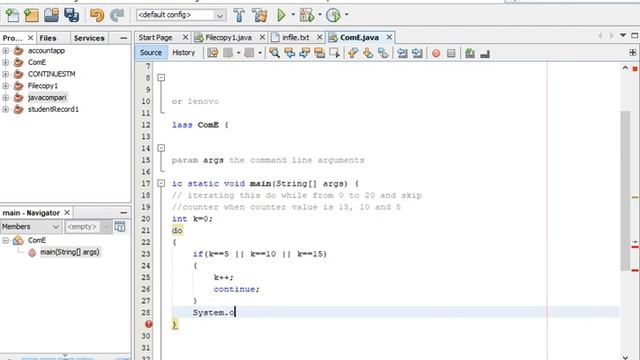
Task: Click the New File icon
Action: click(12, 15)
